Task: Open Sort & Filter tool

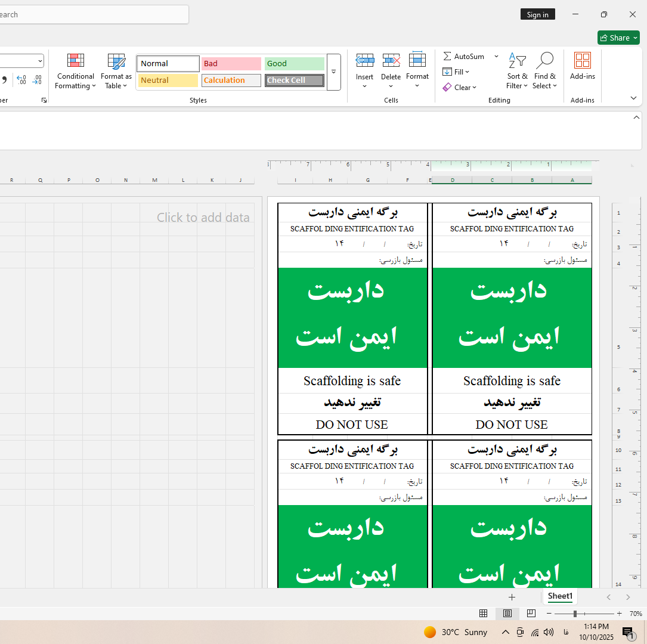Action: [x=517, y=71]
